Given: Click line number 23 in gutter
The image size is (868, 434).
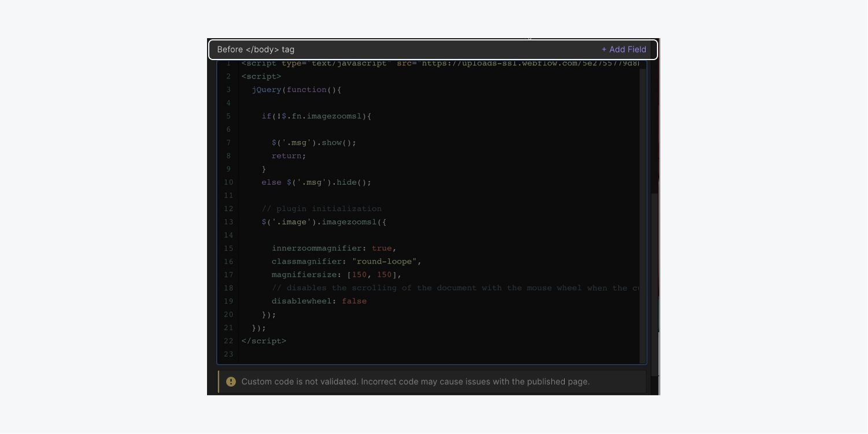Looking at the screenshot, I should point(228,354).
